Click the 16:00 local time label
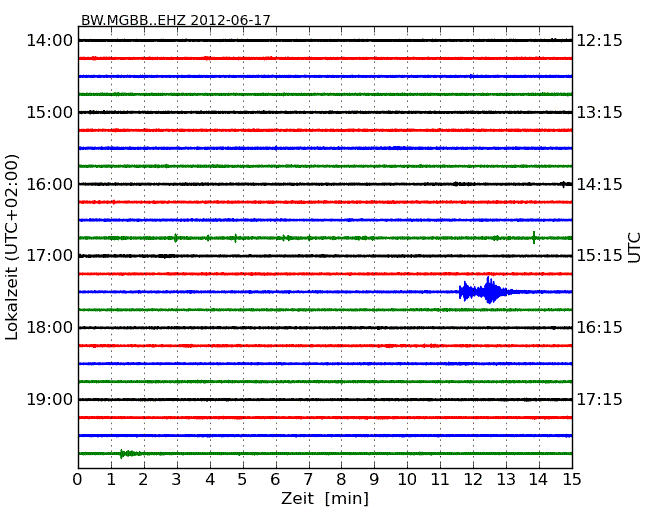The height and width of the screenshot is (520, 650). pyautogui.click(x=49, y=184)
